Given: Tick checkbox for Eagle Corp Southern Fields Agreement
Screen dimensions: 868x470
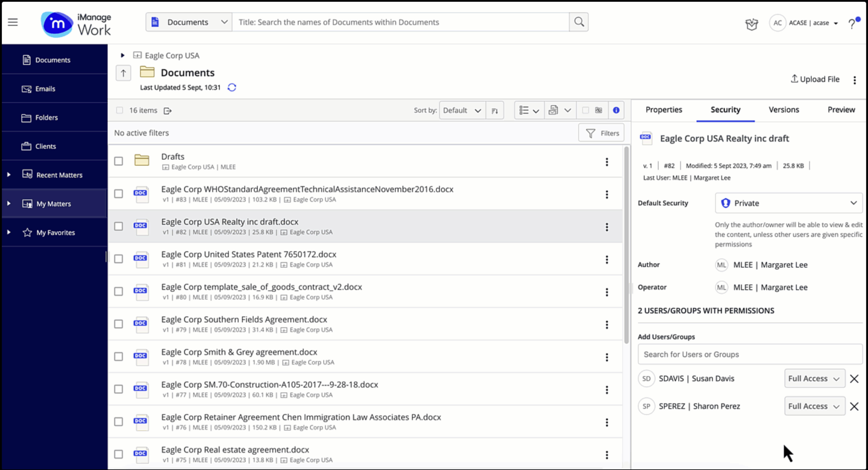Looking at the screenshot, I should point(119,324).
